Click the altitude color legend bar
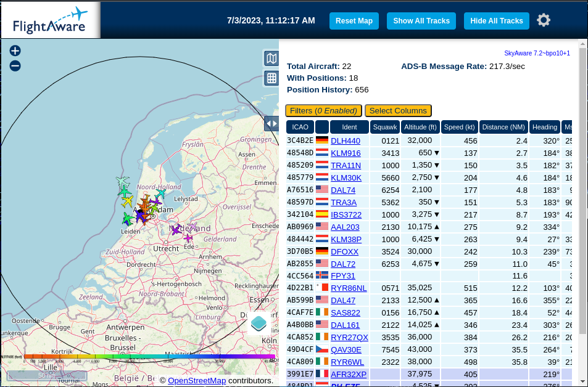588x387 pixels. [x=149, y=357]
